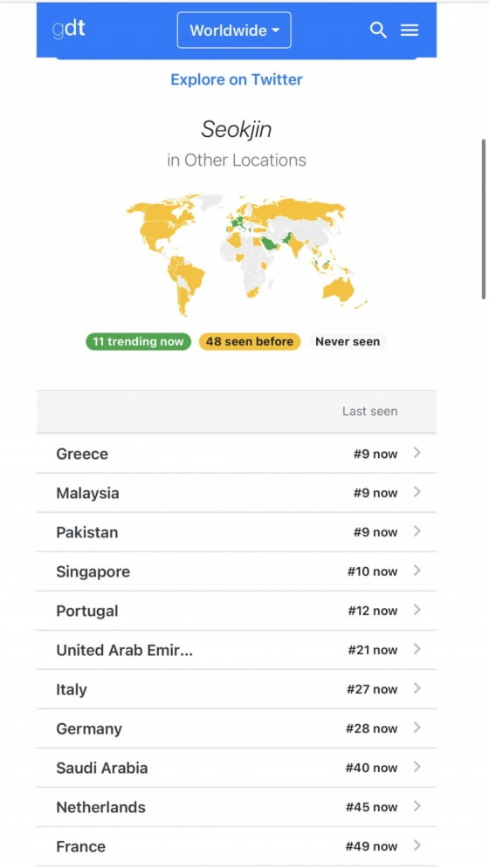Image resolution: width=489 pixels, height=868 pixels.
Task: Open the Worldwide location dropdown
Action: click(234, 30)
